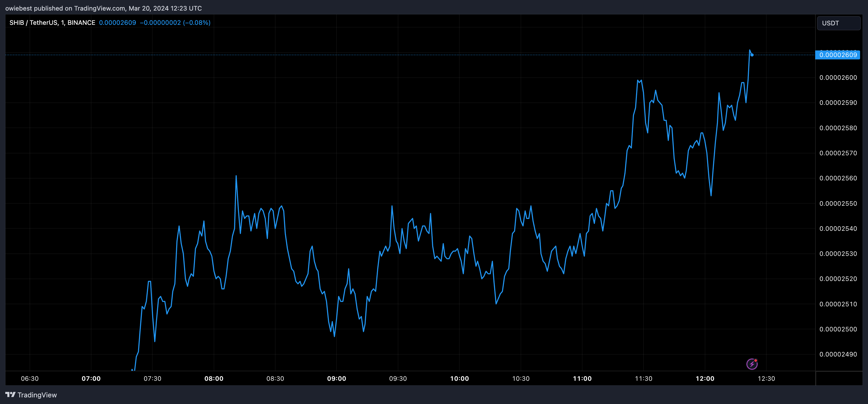Click the 0.00002520 price axis label
The image size is (868, 404).
click(x=838, y=279)
